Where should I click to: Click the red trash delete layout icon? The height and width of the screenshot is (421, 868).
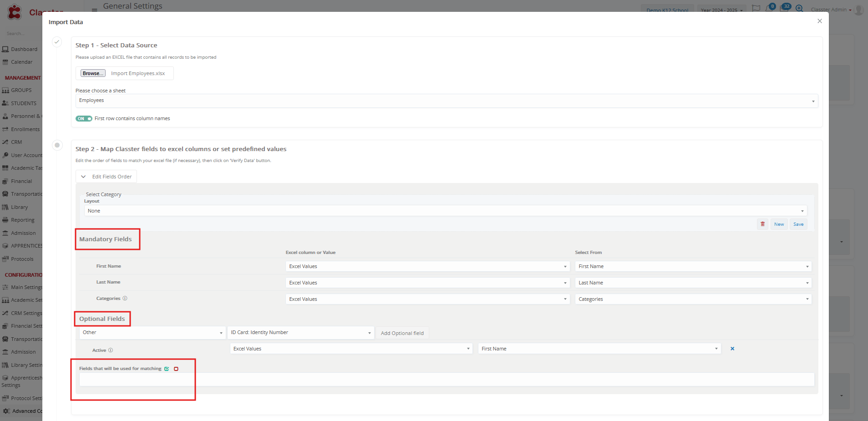tap(762, 224)
